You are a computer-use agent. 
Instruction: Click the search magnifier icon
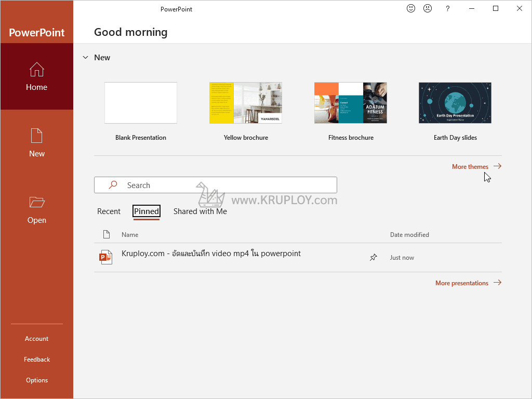(113, 184)
